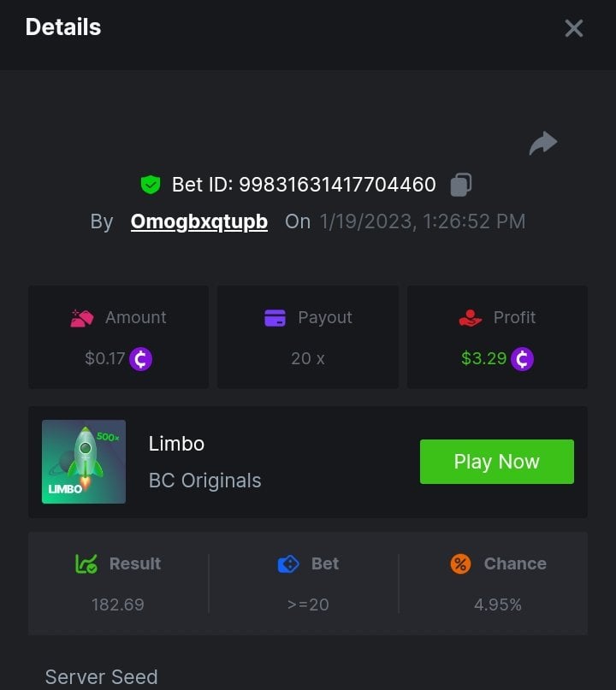The height and width of the screenshot is (690, 616).
Task: Click the Amount currency coin icon
Action: click(x=140, y=358)
